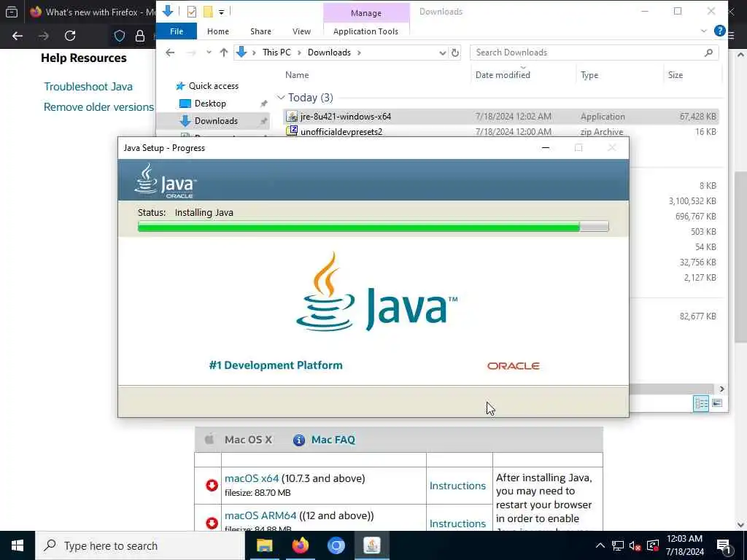Screen dimensions: 747x560
Task: Click the Firefox page vertical scrollbar
Action: tap(740, 257)
